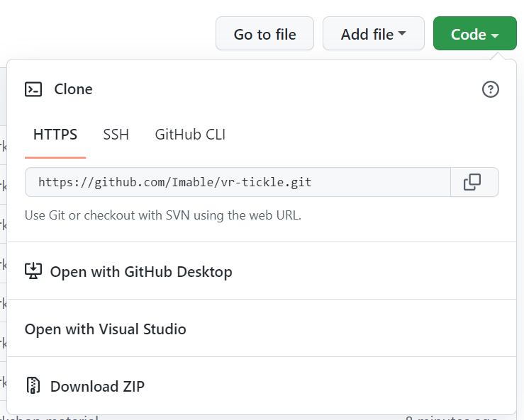Select the GitHub CLI tab

pyautogui.click(x=190, y=135)
